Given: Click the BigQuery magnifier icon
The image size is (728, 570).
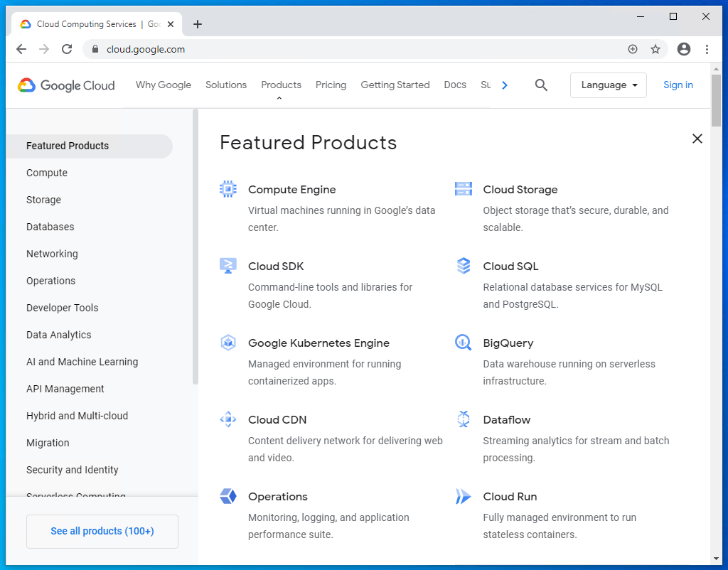Looking at the screenshot, I should 464,343.
